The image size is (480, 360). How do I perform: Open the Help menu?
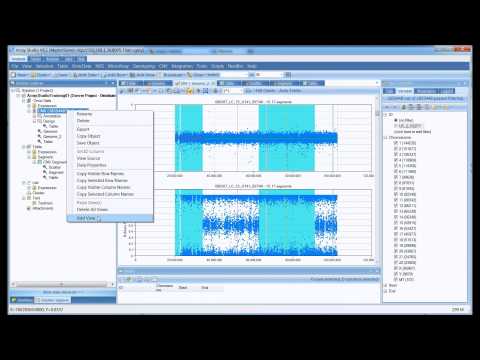tap(251, 66)
